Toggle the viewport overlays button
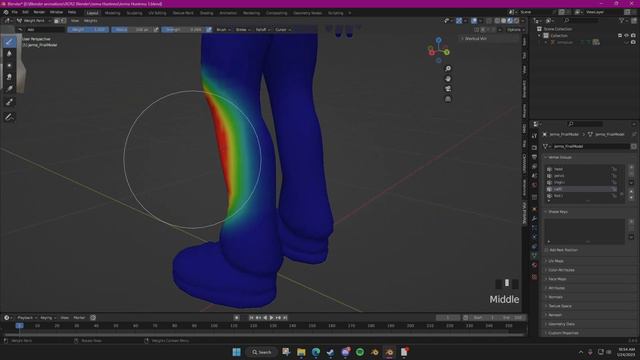 [x=474, y=20]
